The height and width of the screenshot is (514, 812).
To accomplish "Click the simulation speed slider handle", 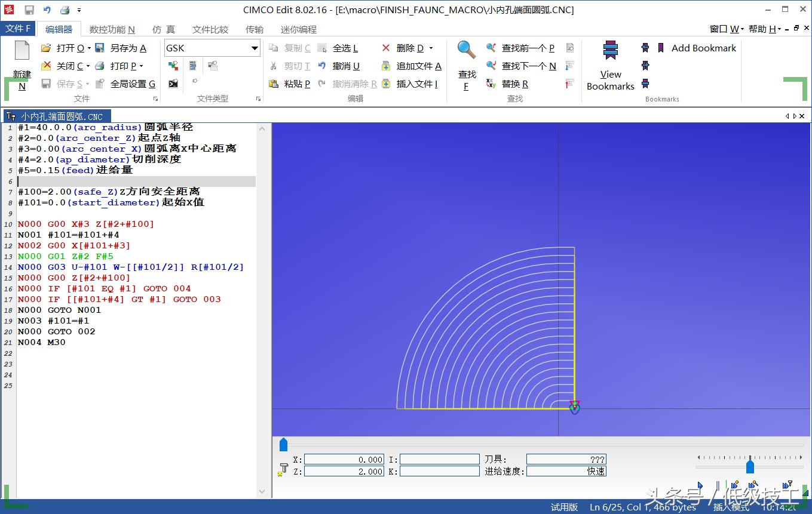I will (x=750, y=466).
